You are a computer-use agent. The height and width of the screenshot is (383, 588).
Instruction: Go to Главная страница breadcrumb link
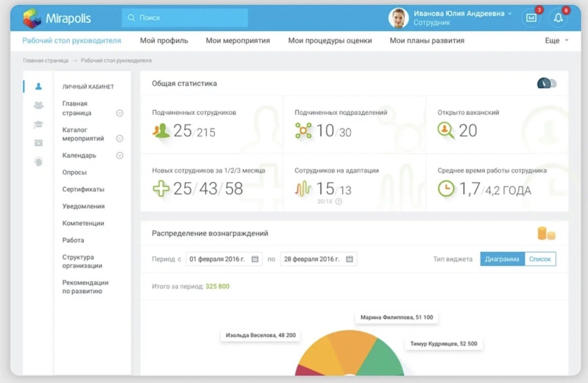(x=46, y=61)
